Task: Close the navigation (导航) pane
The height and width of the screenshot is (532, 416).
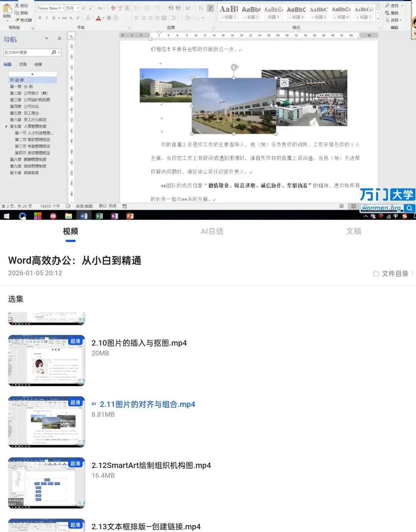Action: (59, 39)
